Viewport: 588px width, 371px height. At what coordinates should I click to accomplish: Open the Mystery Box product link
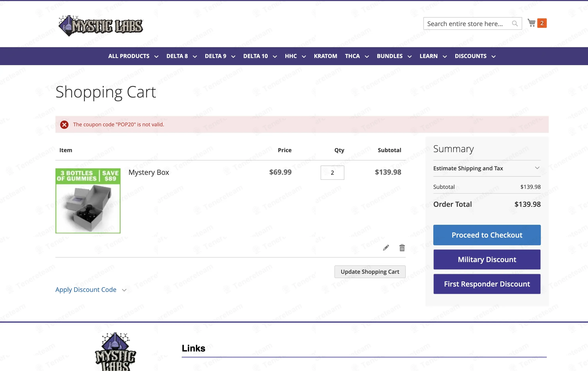pos(149,172)
